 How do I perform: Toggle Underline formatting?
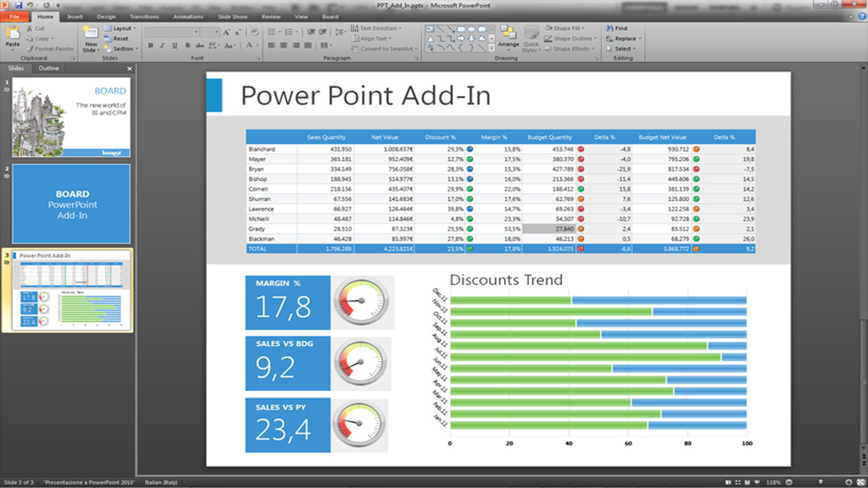175,46
